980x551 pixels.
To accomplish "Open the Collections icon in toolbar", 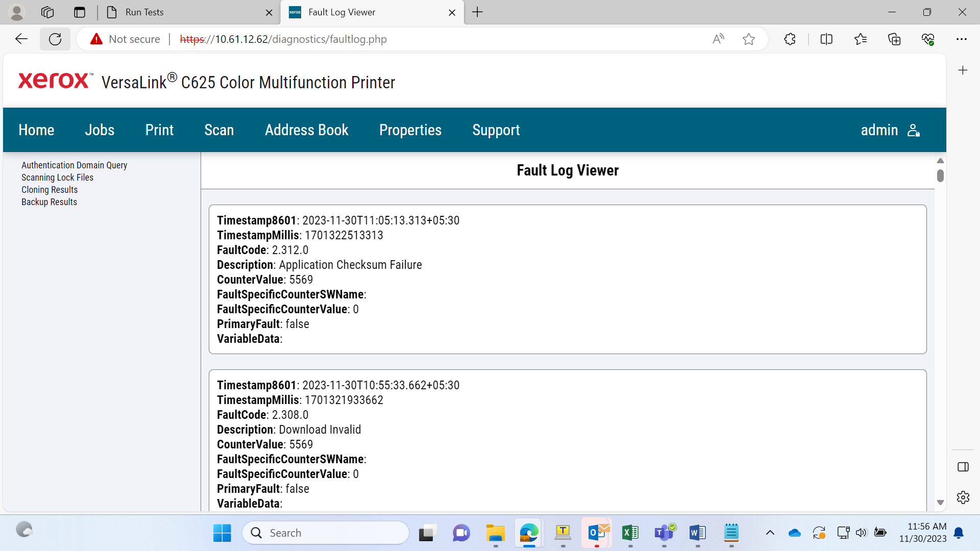I will 894,39.
